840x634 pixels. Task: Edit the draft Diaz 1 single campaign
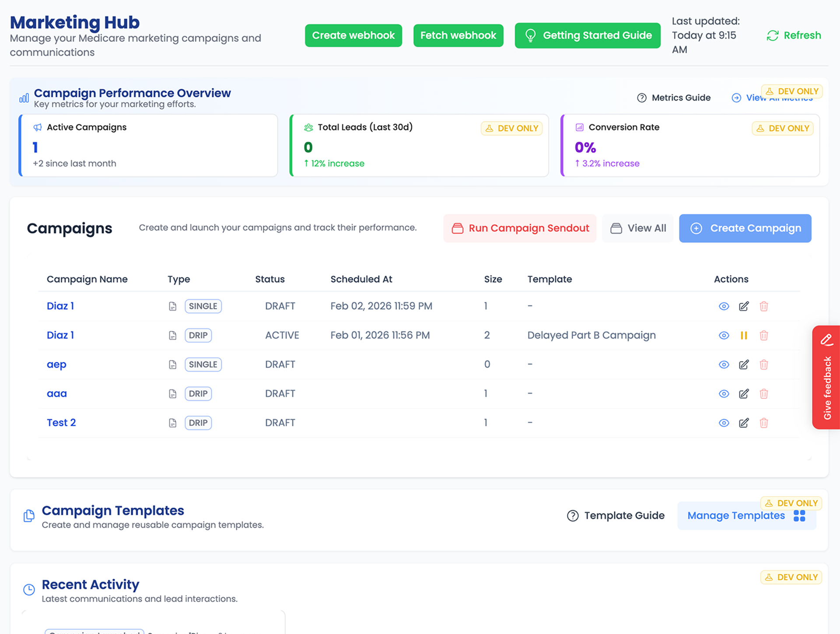pos(743,306)
